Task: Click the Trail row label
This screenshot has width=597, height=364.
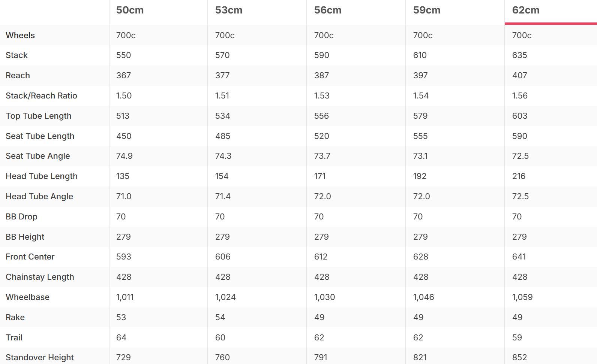Action: pyautogui.click(x=14, y=337)
